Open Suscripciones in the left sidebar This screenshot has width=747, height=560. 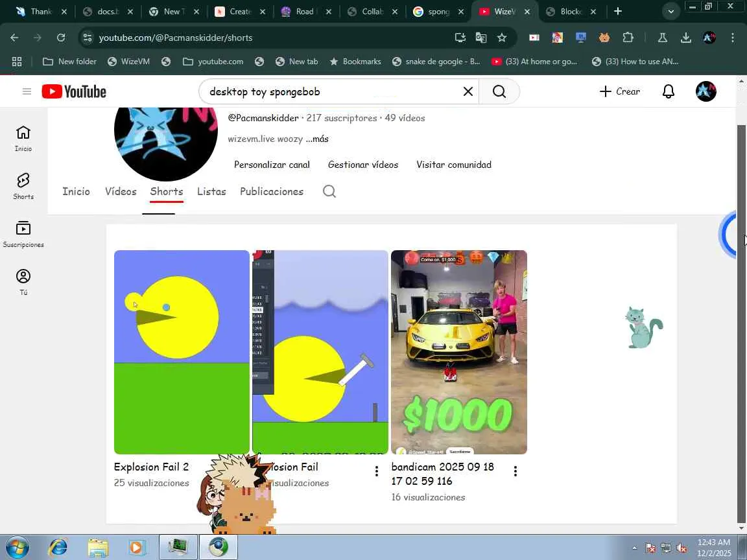(x=23, y=234)
